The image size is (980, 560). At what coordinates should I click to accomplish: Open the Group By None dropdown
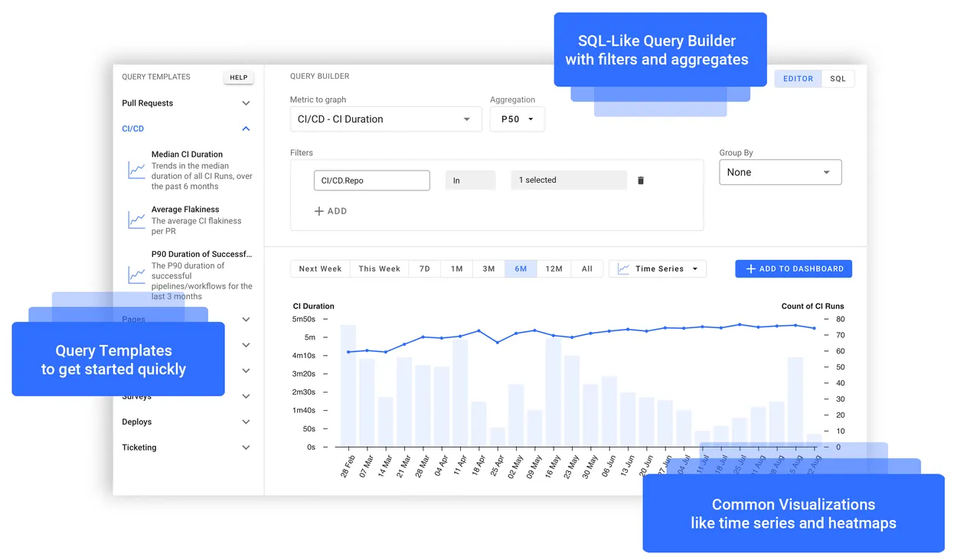pos(780,172)
